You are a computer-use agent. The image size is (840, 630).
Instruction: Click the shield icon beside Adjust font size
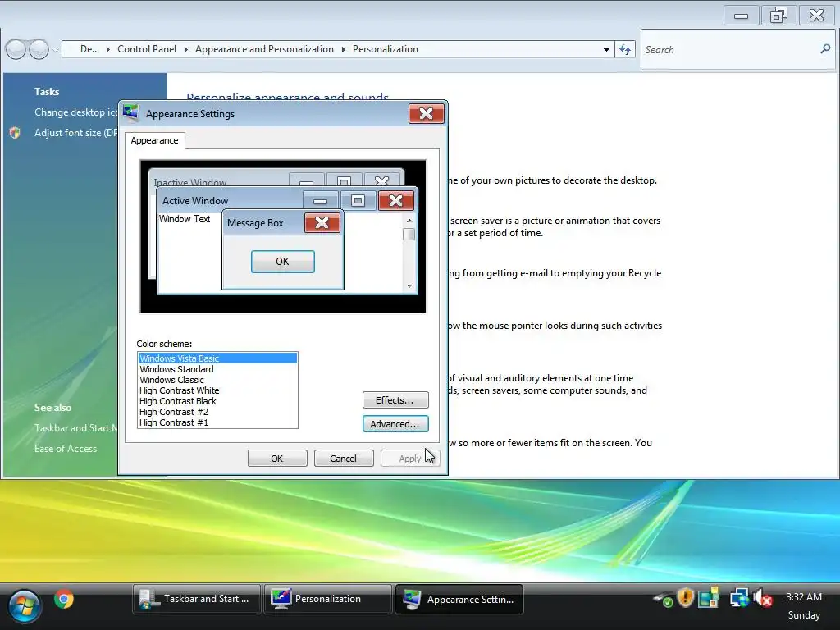(x=15, y=133)
